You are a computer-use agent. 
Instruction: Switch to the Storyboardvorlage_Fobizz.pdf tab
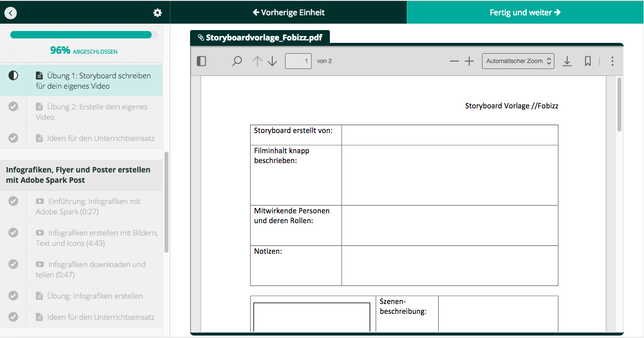tap(260, 37)
